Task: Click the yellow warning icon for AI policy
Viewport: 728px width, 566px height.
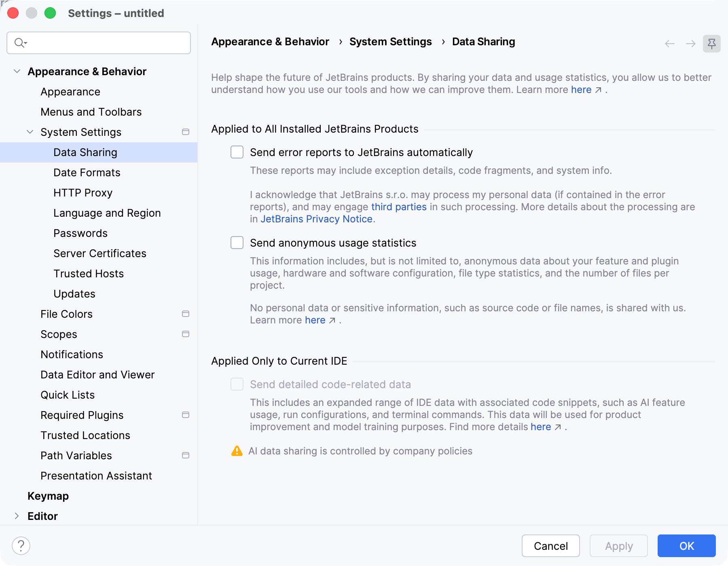Action: pyautogui.click(x=237, y=451)
